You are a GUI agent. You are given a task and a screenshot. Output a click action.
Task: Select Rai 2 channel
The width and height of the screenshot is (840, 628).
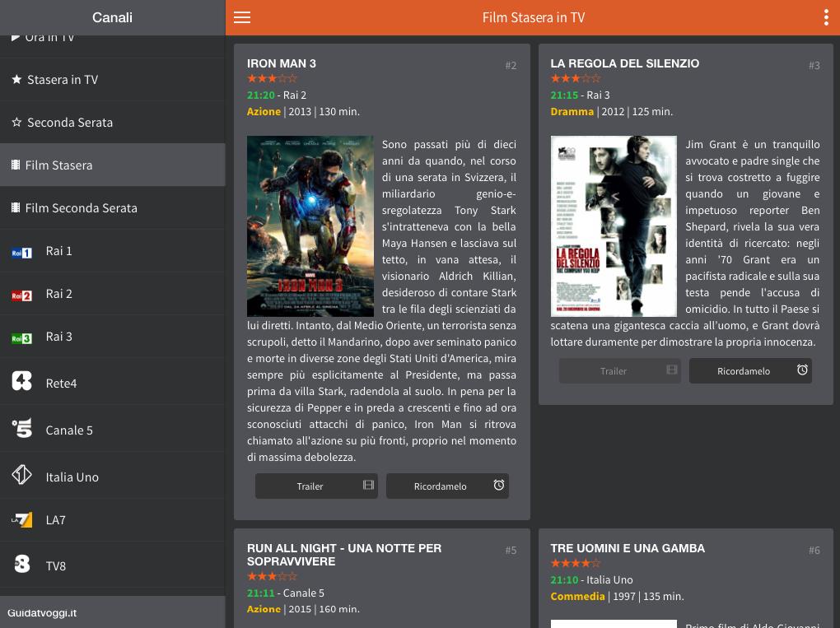tap(113, 294)
